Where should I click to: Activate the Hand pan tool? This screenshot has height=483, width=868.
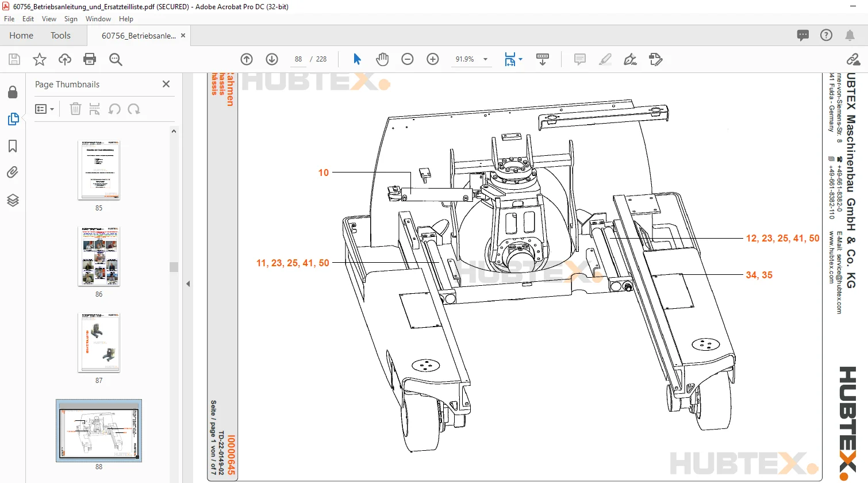pyautogui.click(x=382, y=59)
